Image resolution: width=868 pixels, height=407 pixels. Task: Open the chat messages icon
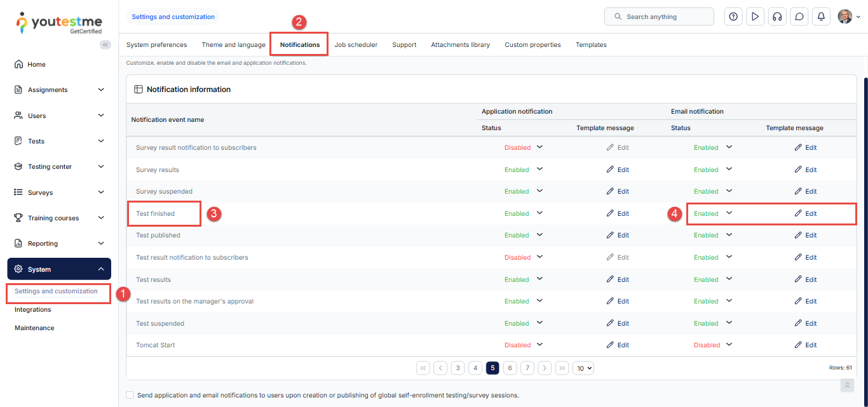(x=799, y=17)
